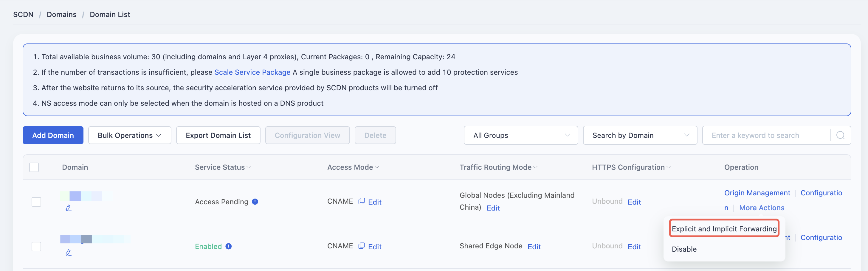Click the blurred first domain name
This screenshot has height=271, width=868.
pyautogui.click(x=86, y=196)
